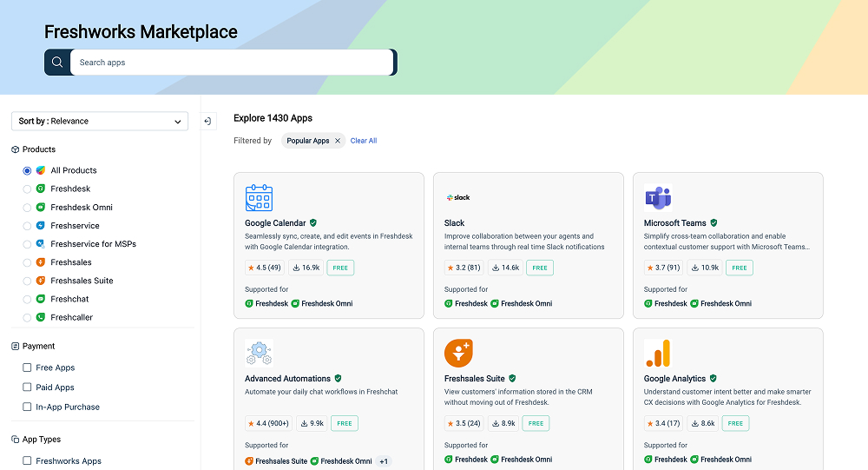The image size is (868, 470).
Task: Click Freshsales Suite card 8.9k downloads badge
Action: [503, 423]
